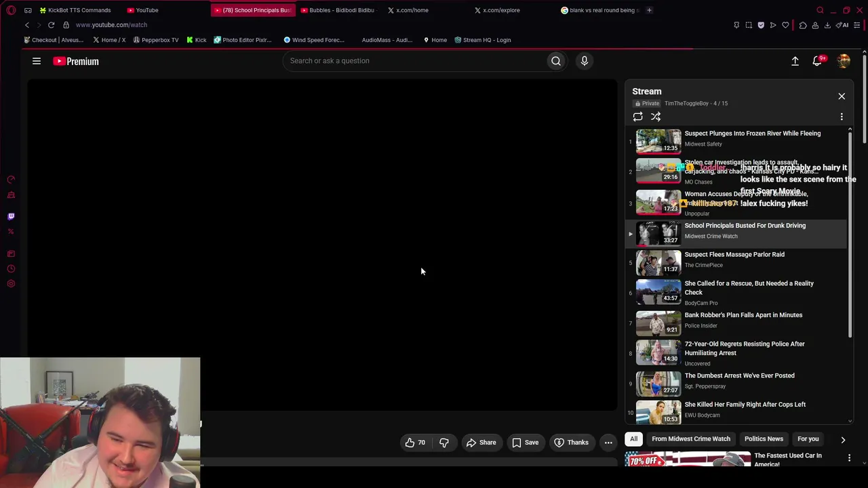Open options for Fastest Used Car video
868x488 pixels.
849,458
